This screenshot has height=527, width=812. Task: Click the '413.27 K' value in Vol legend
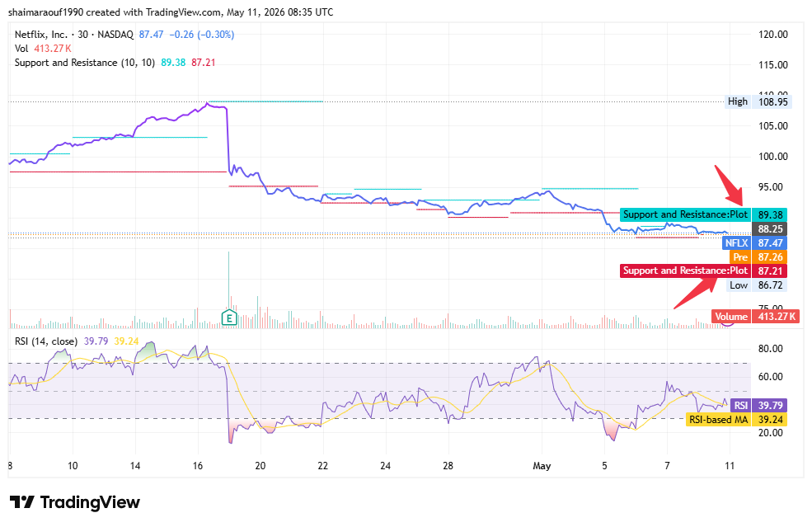pos(53,49)
